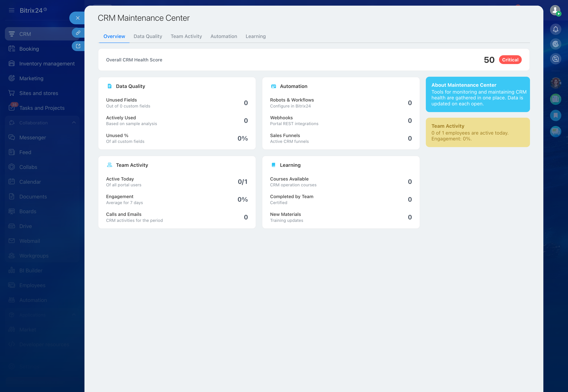Click the copy link icon button
Image resolution: width=568 pixels, height=392 pixels.
coord(78,33)
